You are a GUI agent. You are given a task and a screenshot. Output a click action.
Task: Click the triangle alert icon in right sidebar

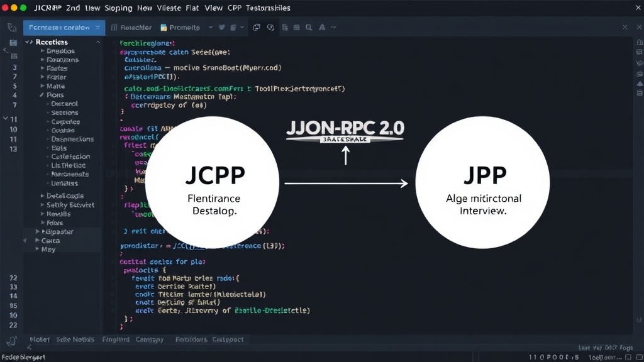click(640, 84)
